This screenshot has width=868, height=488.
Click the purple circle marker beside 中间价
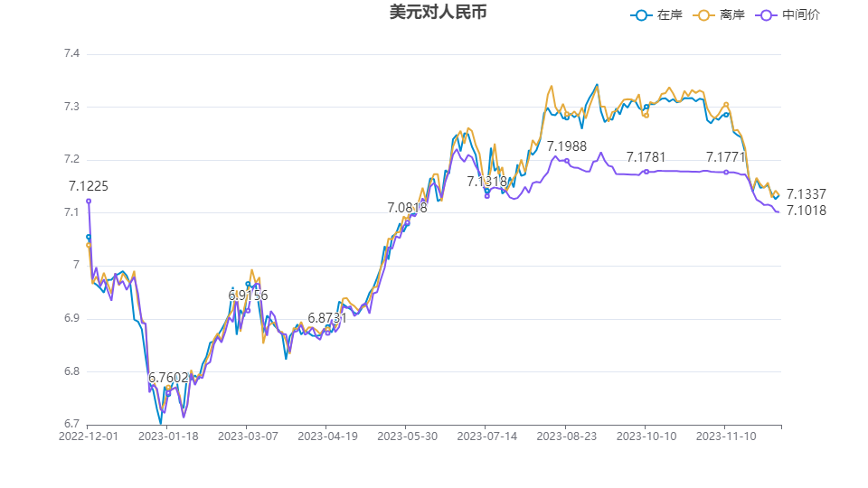point(767,15)
